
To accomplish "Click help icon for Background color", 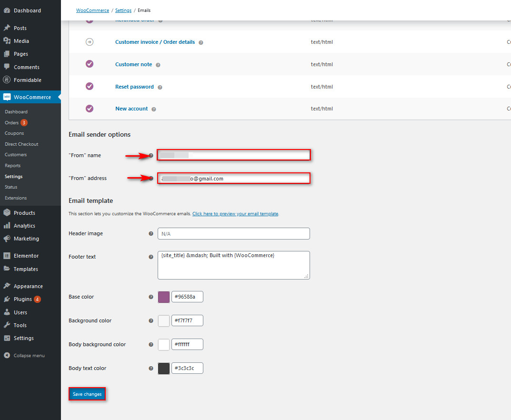I will [x=151, y=320].
